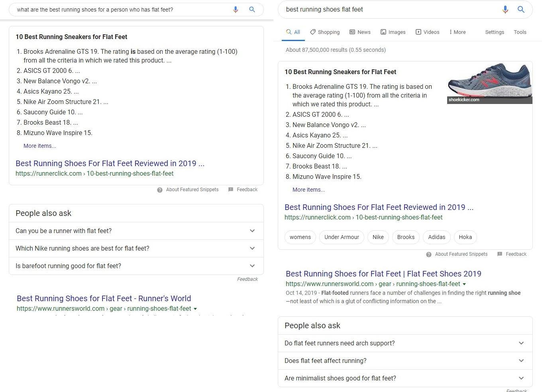
Task: Click 'More items...' in right featured snippet
Action: click(x=309, y=190)
